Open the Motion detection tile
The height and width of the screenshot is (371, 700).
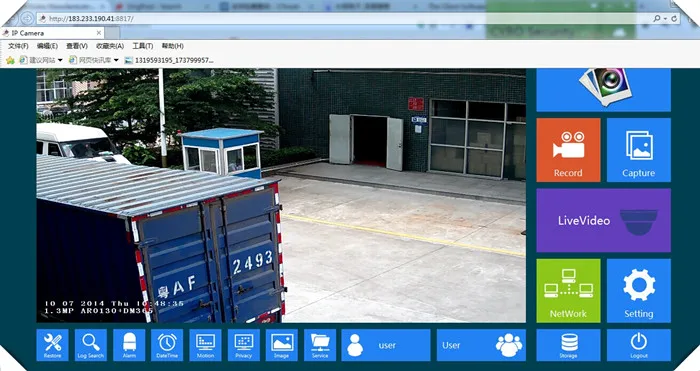[205, 345]
